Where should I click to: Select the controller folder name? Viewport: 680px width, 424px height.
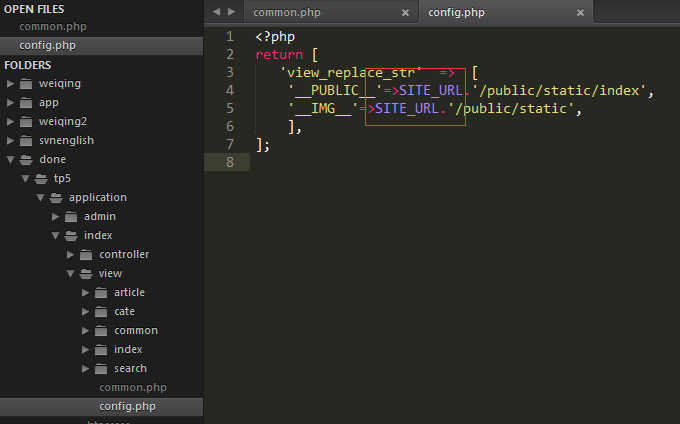[124, 254]
